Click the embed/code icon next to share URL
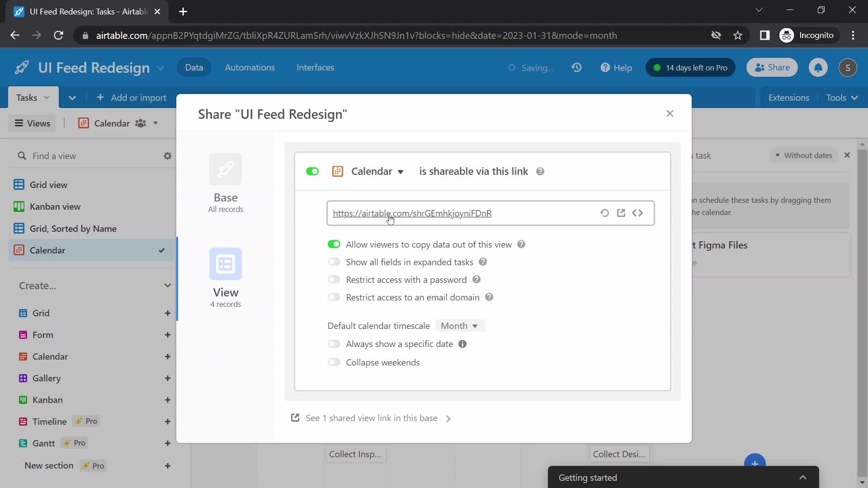This screenshot has height=488, width=868. [637, 213]
